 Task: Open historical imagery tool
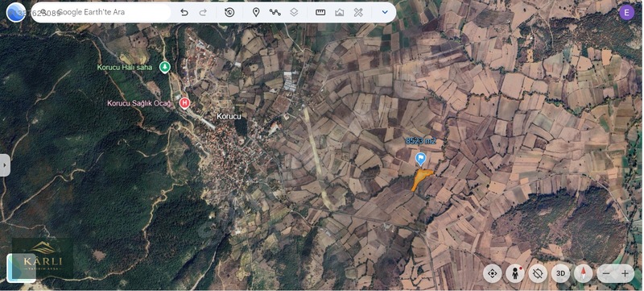[229, 12]
